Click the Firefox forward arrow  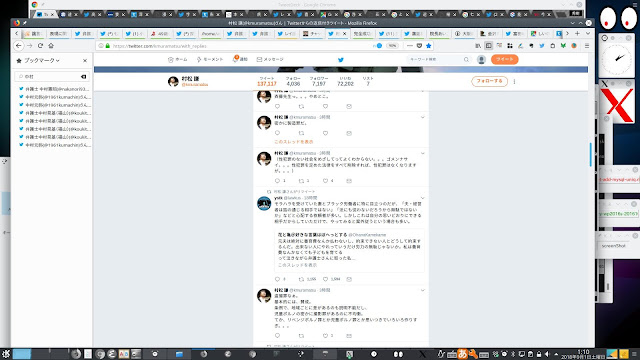(x=29, y=46)
